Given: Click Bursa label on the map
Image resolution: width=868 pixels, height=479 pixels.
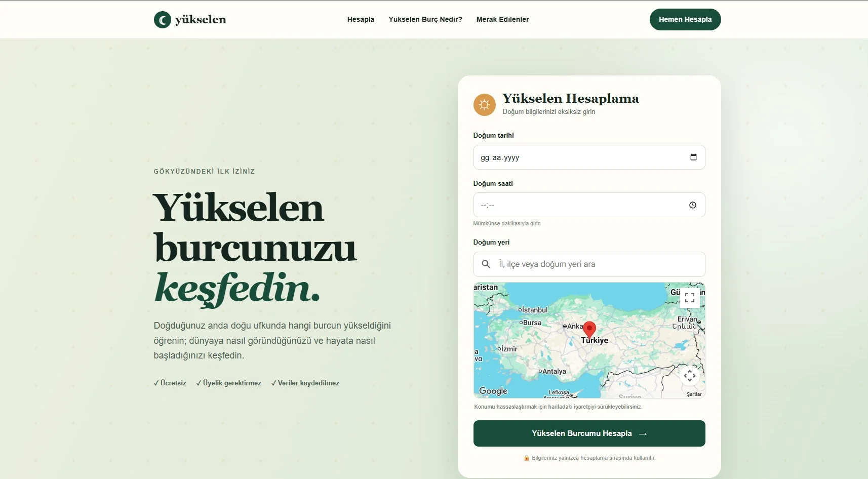Looking at the screenshot, I should (x=532, y=323).
